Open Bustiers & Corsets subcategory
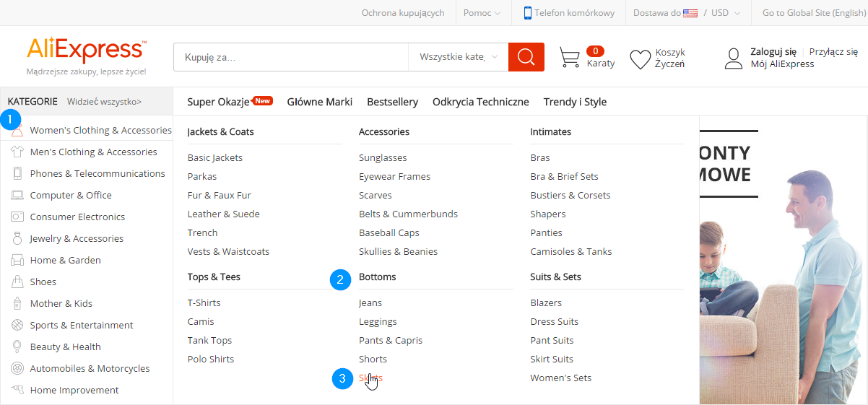 pyautogui.click(x=570, y=195)
